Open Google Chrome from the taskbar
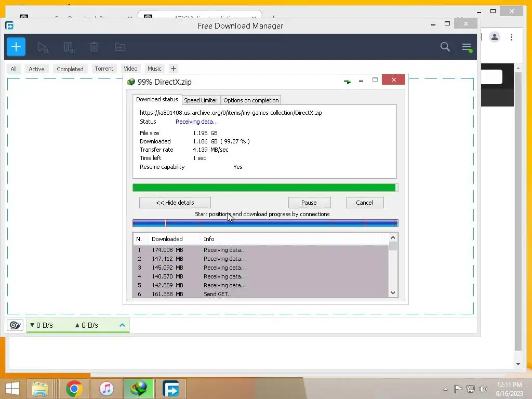This screenshot has height=399, width=532. click(74, 389)
